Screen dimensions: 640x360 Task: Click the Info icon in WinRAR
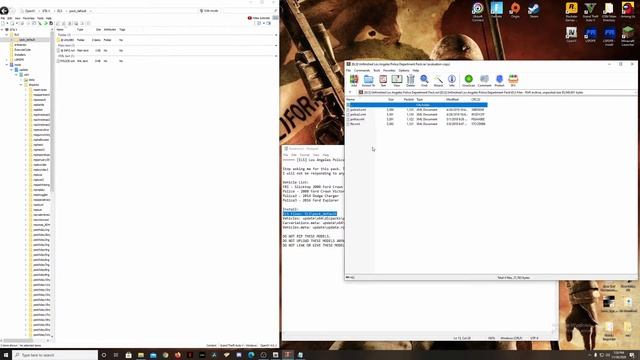[x=452, y=80]
